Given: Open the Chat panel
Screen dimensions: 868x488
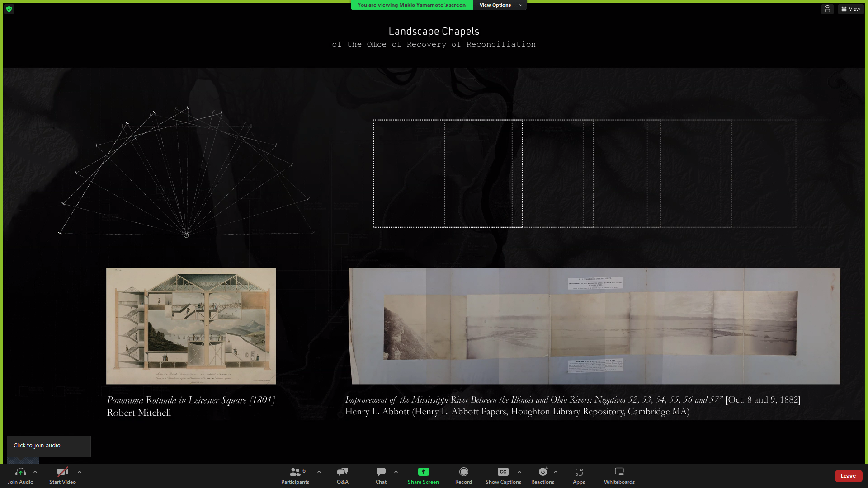Looking at the screenshot, I should [x=381, y=476].
